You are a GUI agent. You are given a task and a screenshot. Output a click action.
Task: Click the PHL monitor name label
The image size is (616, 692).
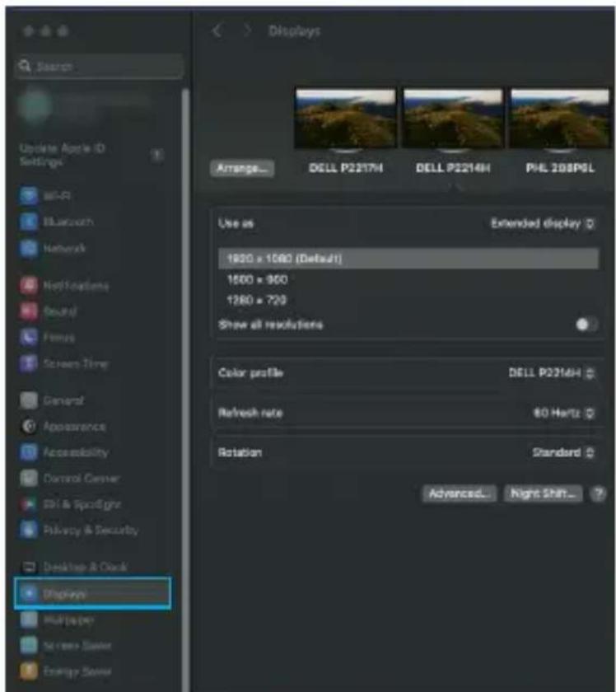click(560, 168)
